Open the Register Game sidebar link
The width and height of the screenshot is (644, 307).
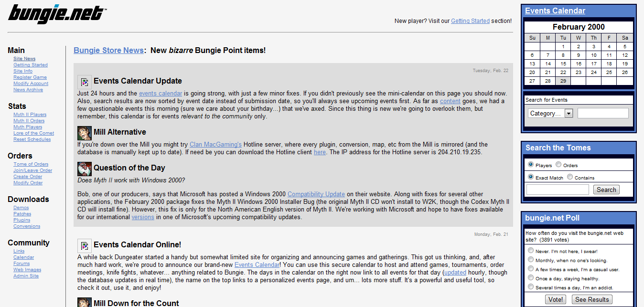point(30,77)
